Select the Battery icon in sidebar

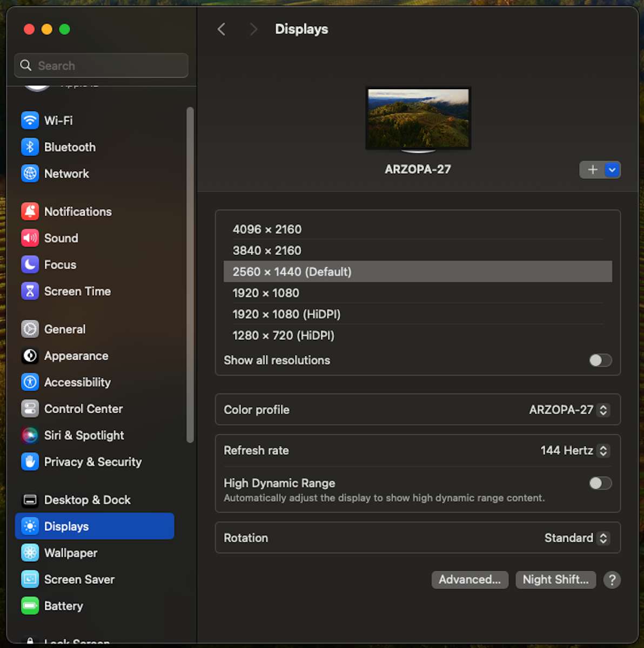click(x=30, y=605)
